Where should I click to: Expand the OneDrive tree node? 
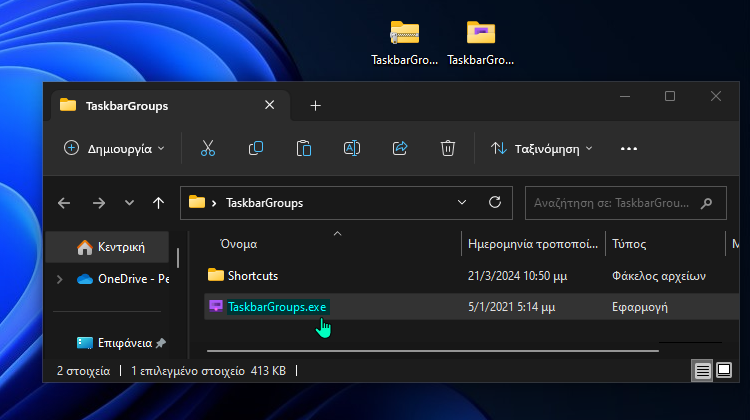(x=60, y=279)
